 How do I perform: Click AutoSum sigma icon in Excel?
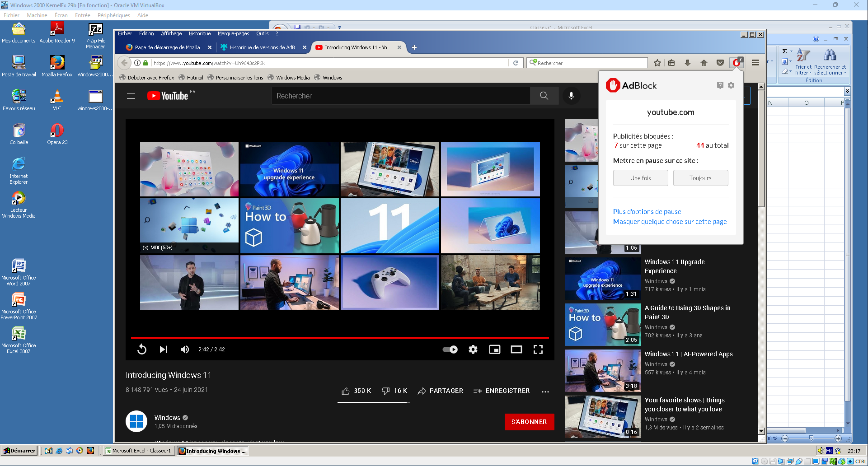[x=784, y=51]
